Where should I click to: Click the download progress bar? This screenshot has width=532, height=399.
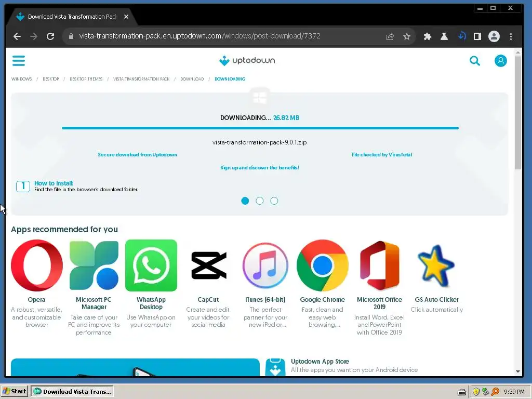pos(260,128)
